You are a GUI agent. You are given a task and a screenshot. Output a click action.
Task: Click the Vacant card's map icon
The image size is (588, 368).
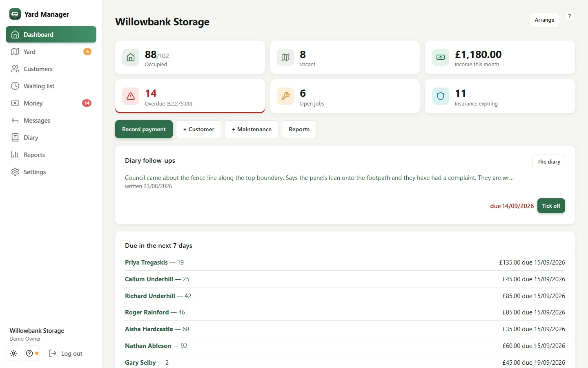click(x=285, y=57)
